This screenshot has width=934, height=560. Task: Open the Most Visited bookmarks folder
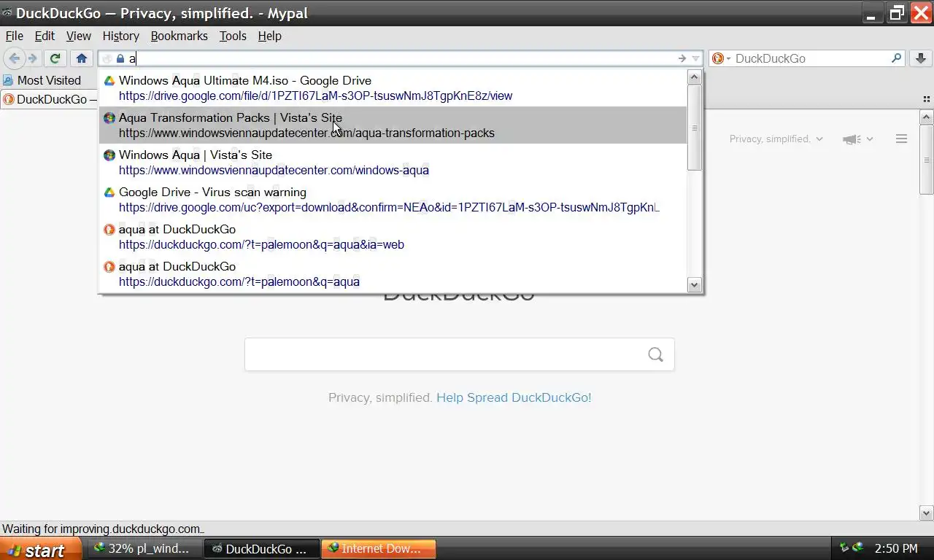42,80
